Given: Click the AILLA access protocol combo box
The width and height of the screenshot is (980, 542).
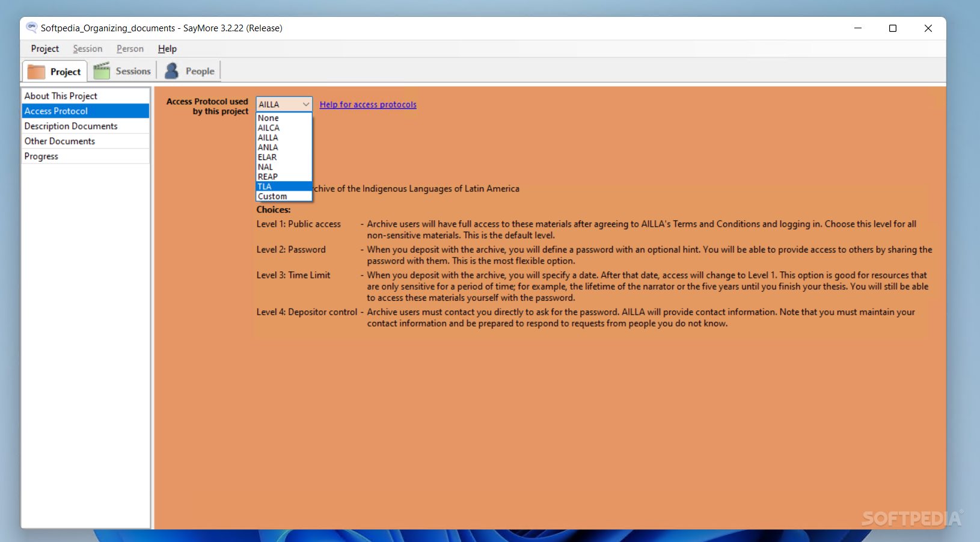Looking at the screenshot, I should click(x=284, y=104).
